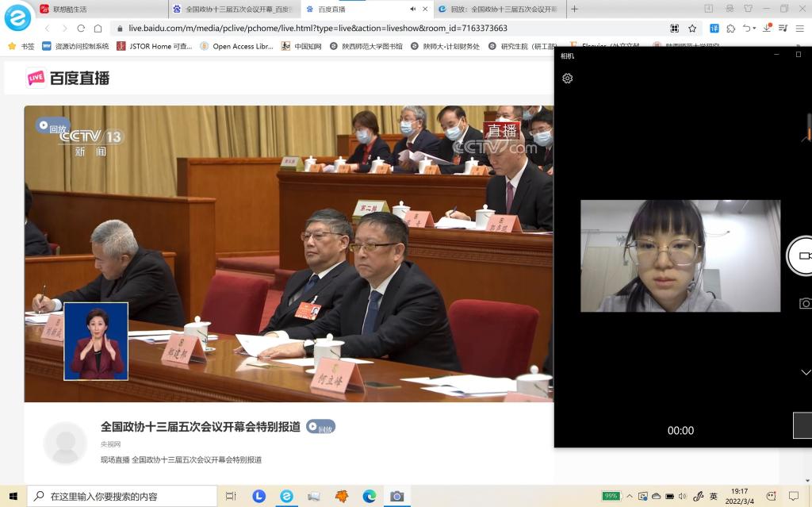This screenshot has width=812, height=507.
Task: Expand camera modes chevron down
Action: tap(805, 372)
